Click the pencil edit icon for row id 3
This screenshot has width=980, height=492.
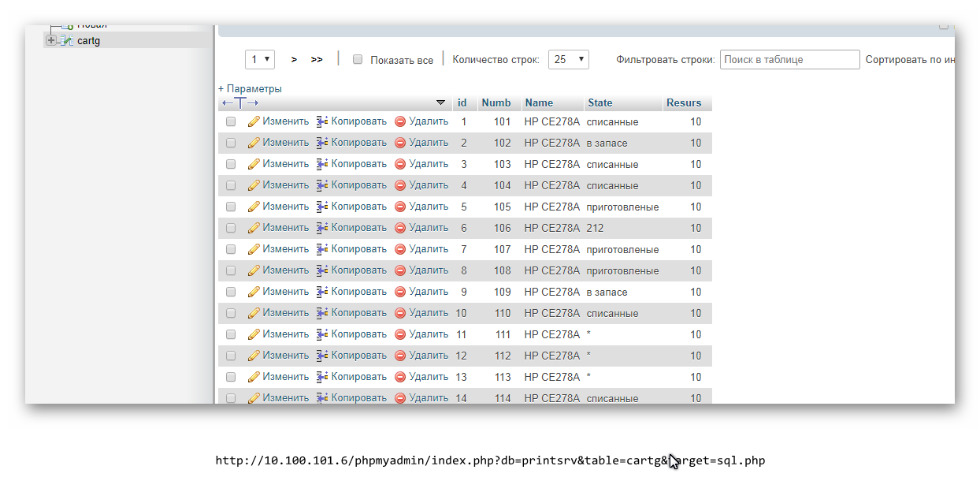tap(254, 164)
